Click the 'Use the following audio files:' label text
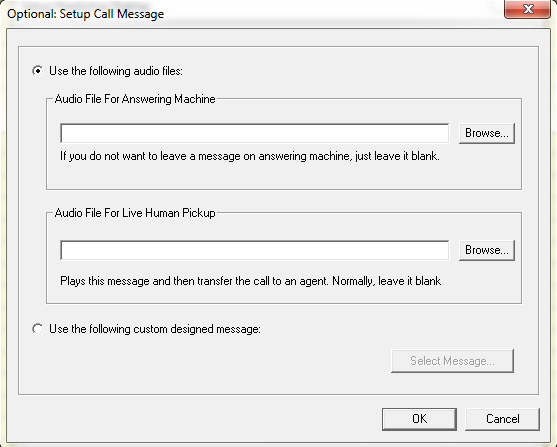This screenshot has height=447, width=557. (116, 71)
